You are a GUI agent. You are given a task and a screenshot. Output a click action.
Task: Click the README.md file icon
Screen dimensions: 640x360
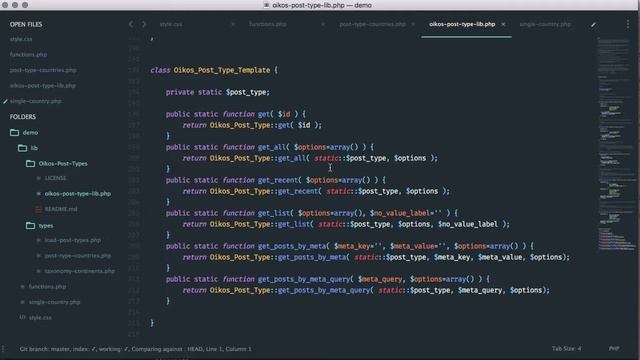click(x=38, y=209)
